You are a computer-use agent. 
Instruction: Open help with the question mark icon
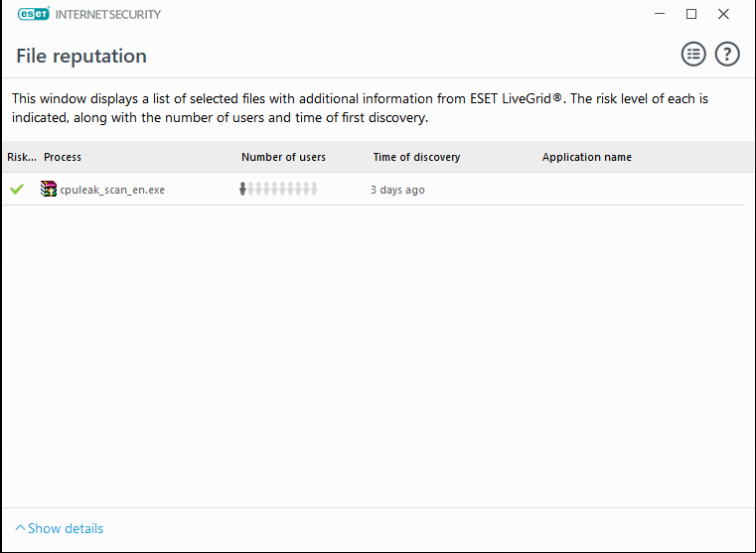(x=727, y=55)
